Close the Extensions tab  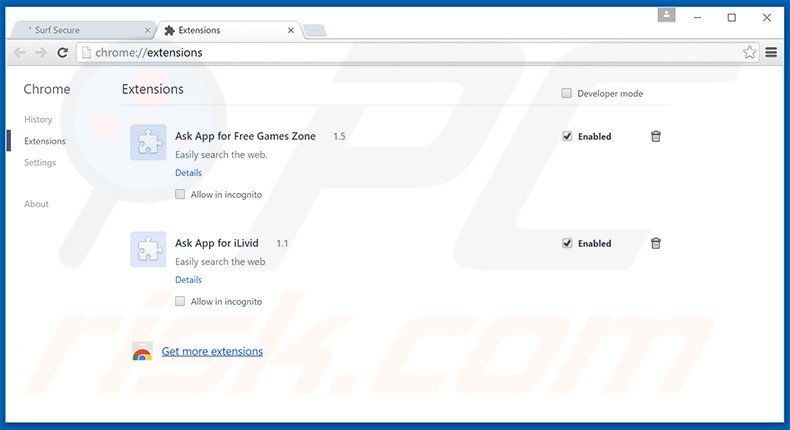pos(291,30)
